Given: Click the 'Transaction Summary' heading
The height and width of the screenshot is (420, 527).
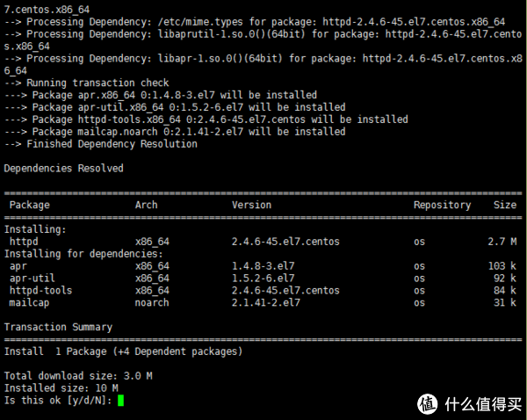Looking at the screenshot, I should [58, 327].
